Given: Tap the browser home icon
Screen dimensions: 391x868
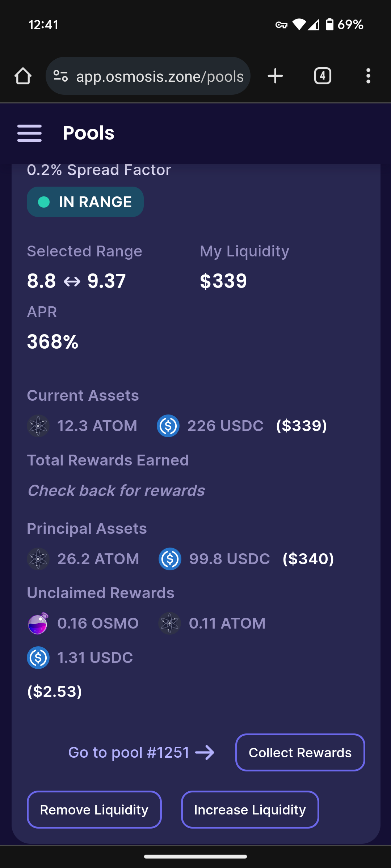Looking at the screenshot, I should coord(23,76).
